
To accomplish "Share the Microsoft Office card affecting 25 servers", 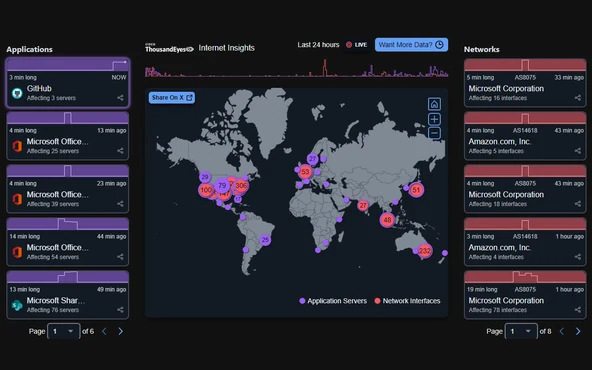I will click(120, 151).
